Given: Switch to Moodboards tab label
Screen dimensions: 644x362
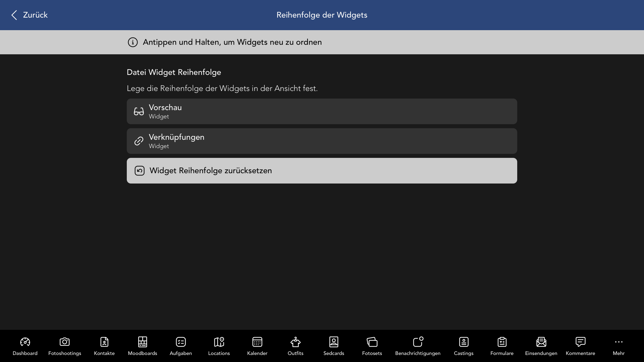Looking at the screenshot, I should (143, 353).
